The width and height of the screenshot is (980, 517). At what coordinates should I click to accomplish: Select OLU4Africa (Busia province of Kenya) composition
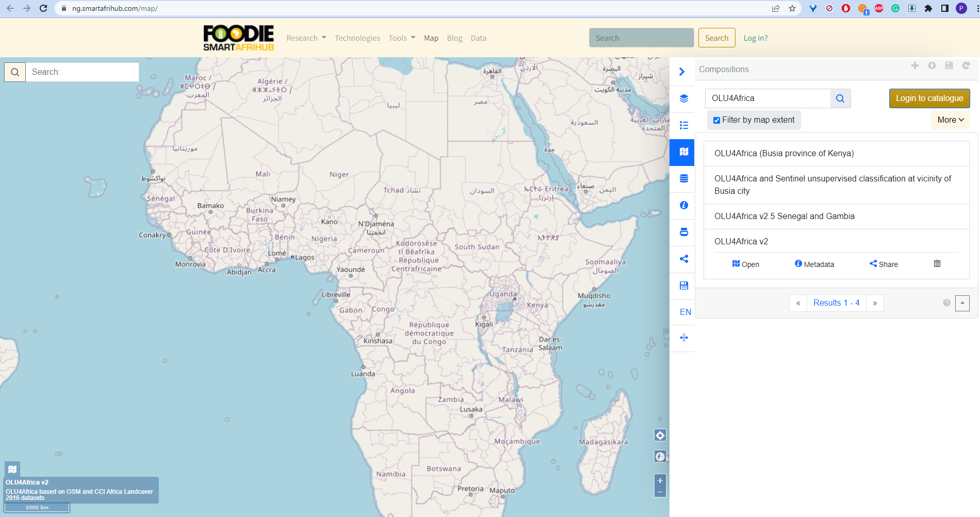836,154
